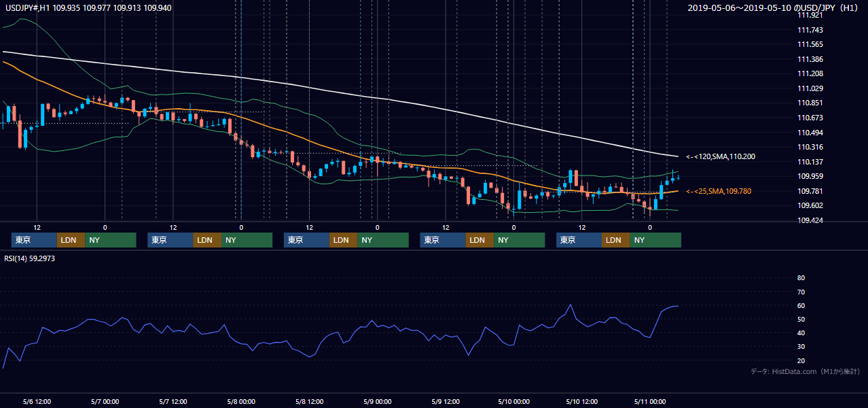868x408 pixels.
Task: Click price axis value 110.673
Action: (810, 118)
